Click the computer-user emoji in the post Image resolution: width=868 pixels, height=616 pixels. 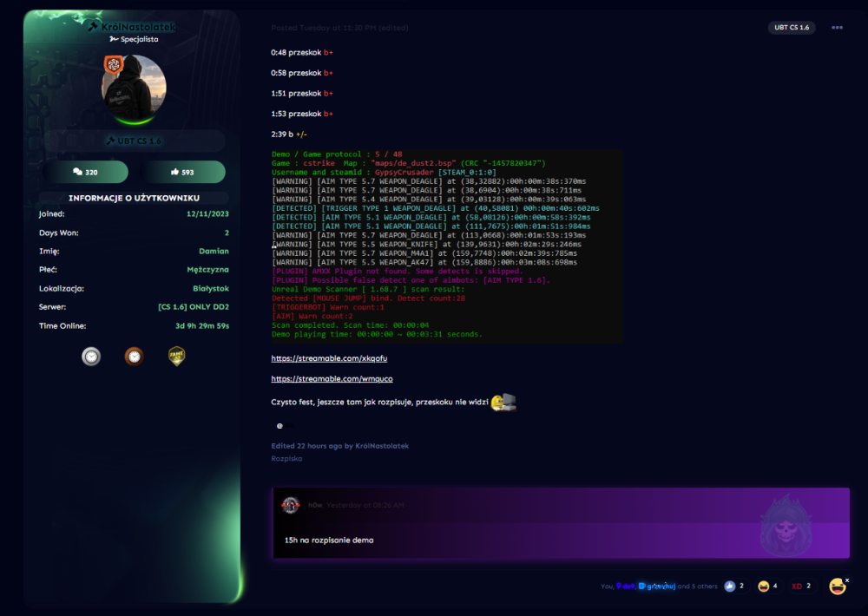coord(503,403)
